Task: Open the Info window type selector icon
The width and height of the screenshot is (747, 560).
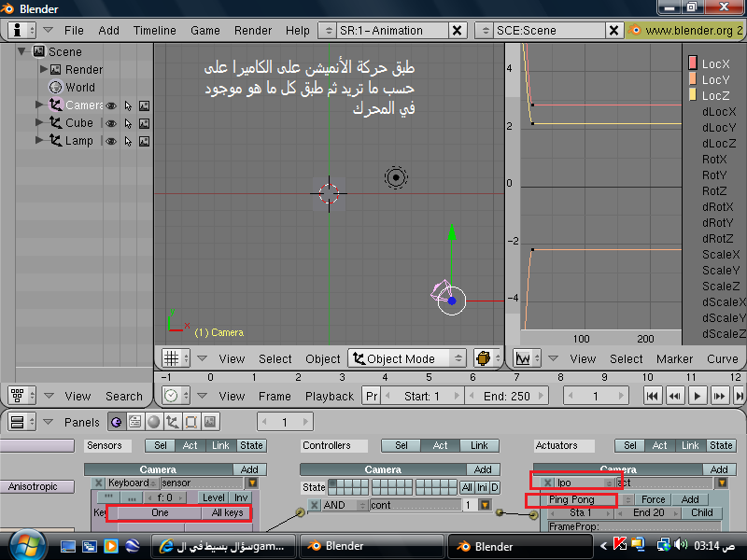Action: click(21, 31)
